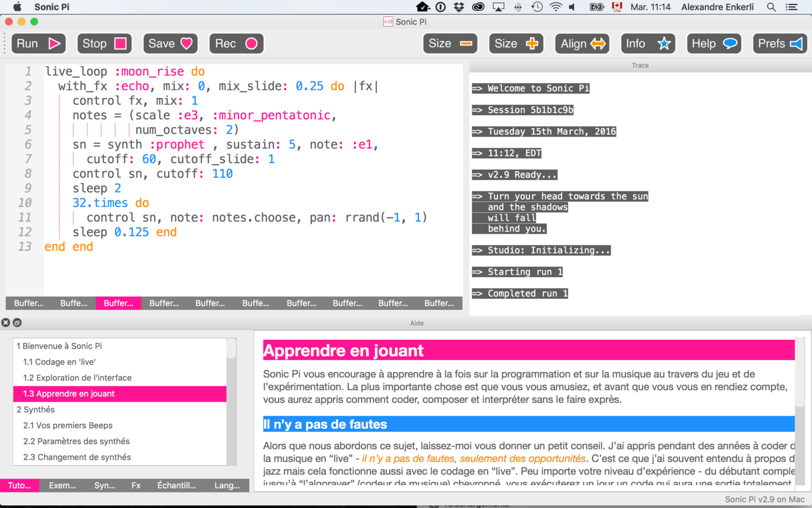Open "1.1 Codage en 'live'" tutorial entry

(x=120, y=362)
